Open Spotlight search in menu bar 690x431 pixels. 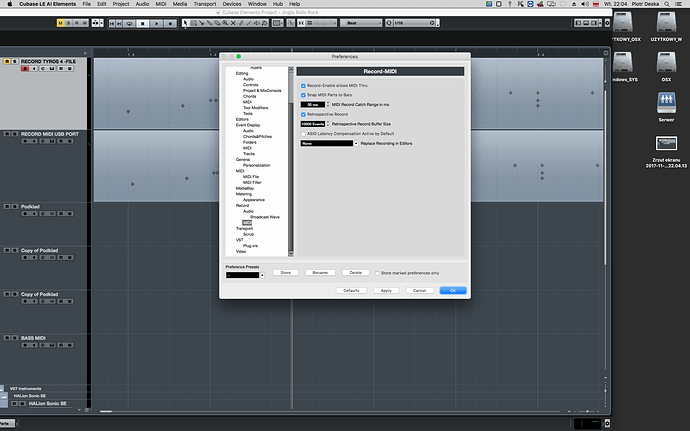667,4
